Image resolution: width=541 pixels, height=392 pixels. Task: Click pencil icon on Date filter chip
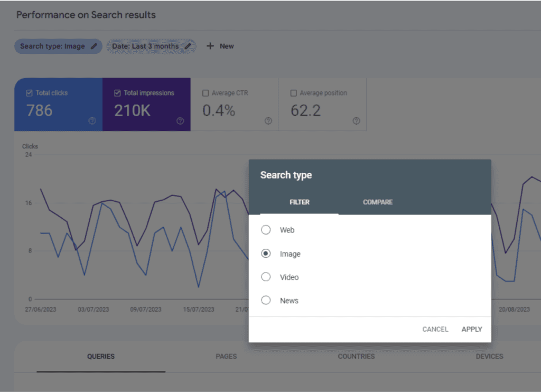(x=188, y=46)
